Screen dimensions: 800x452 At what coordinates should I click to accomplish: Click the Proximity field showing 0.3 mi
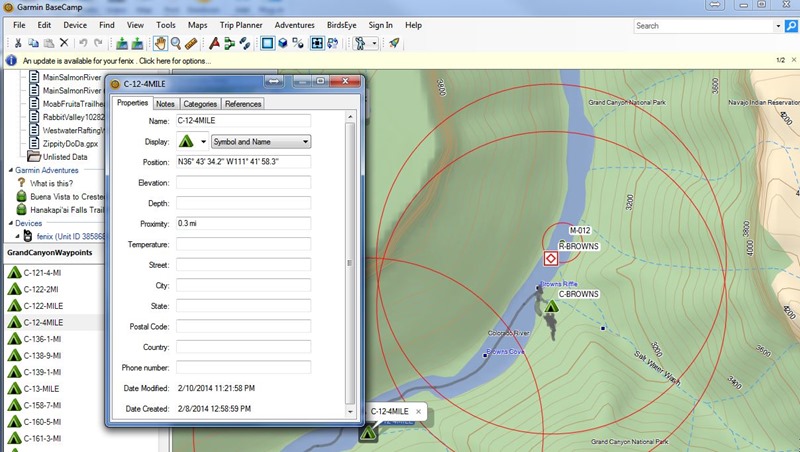point(243,223)
